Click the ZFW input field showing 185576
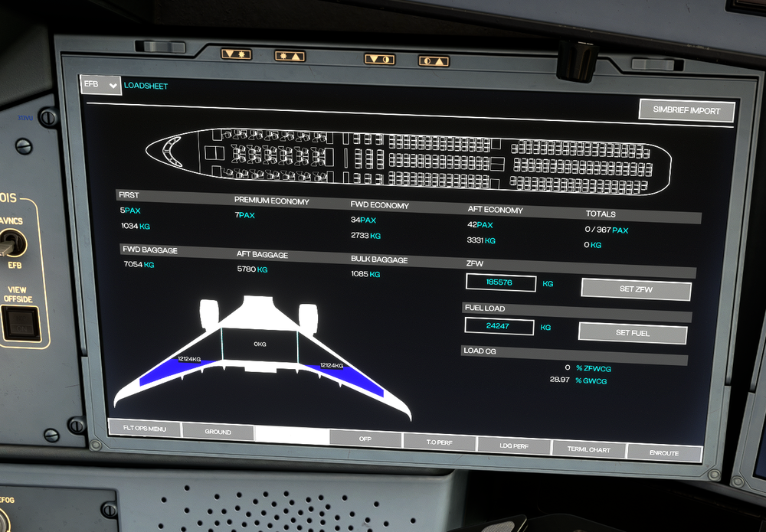Image resolution: width=766 pixels, height=532 pixels. [499, 282]
